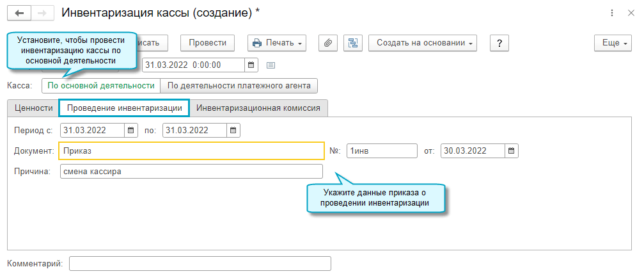
Task: Select cash desk 'По основной деятельности'
Action: click(101, 85)
